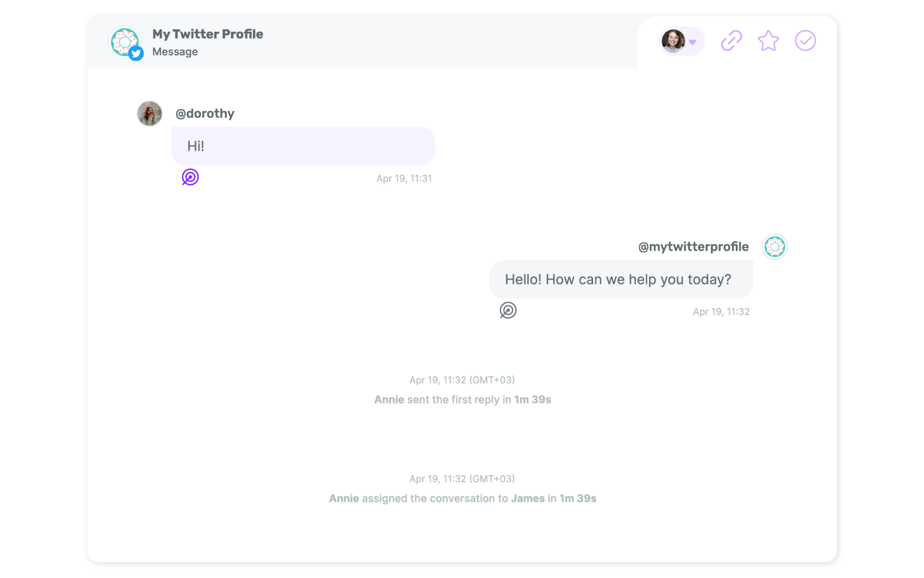Click the Twitter bird badge icon

pyautogui.click(x=136, y=53)
